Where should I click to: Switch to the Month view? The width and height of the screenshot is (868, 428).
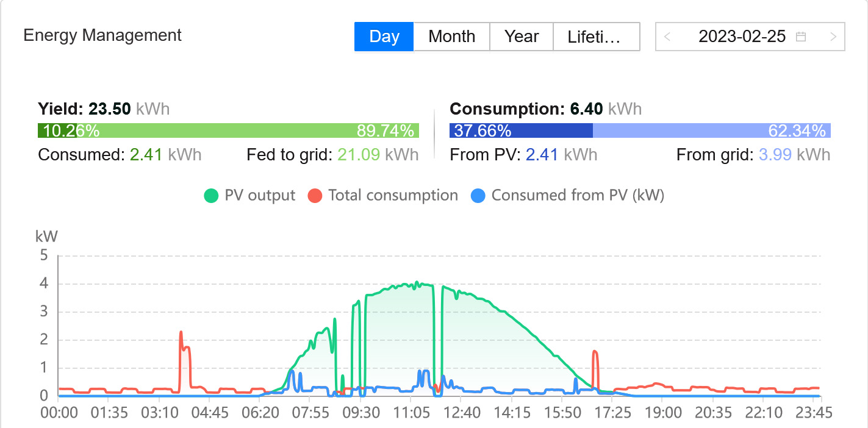point(451,37)
